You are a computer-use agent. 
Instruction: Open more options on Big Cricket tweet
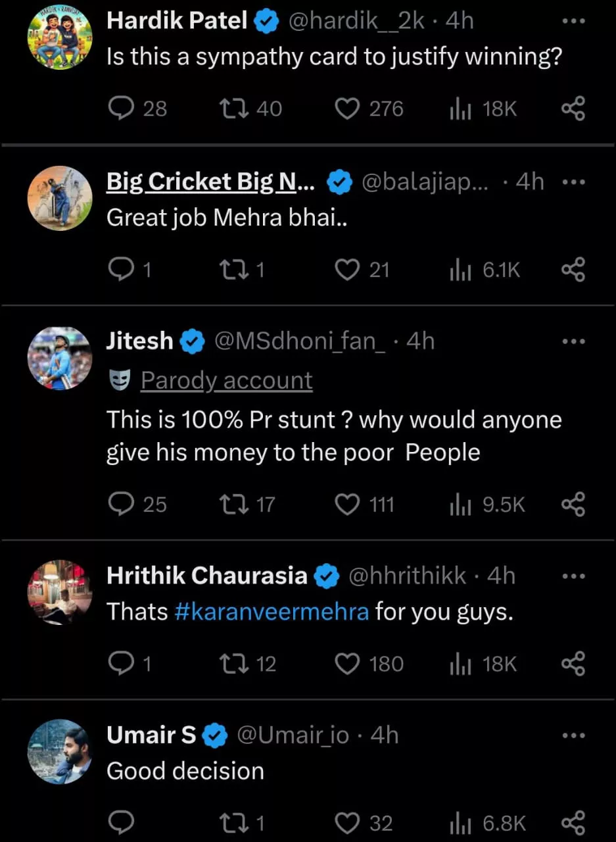[x=573, y=182]
